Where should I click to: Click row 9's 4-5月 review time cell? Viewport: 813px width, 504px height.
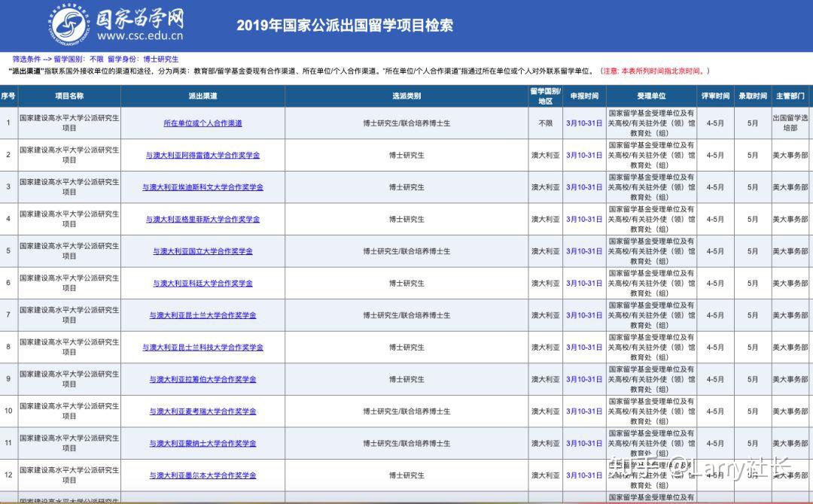[716, 380]
